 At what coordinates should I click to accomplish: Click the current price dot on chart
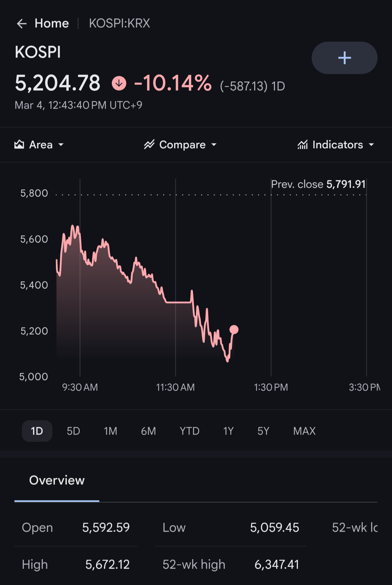[234, 329]
